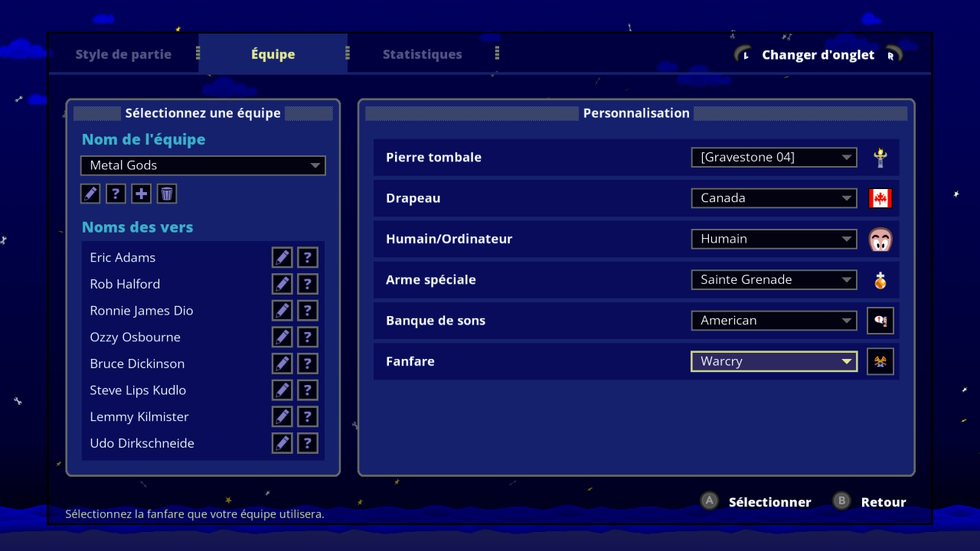Viewport: 980px width, 551px height.
Task: Select worm name text Eric Adams
Action: 122,257
